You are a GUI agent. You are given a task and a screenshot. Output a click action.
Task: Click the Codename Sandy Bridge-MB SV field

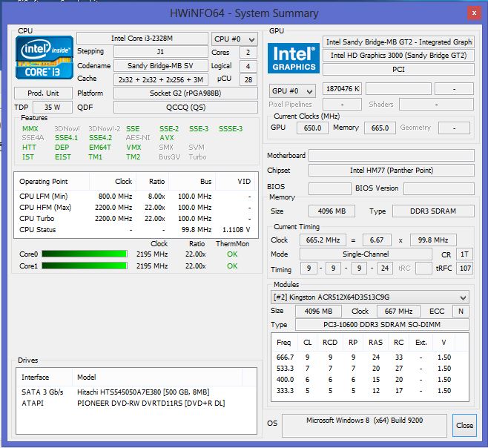[161, 66]
